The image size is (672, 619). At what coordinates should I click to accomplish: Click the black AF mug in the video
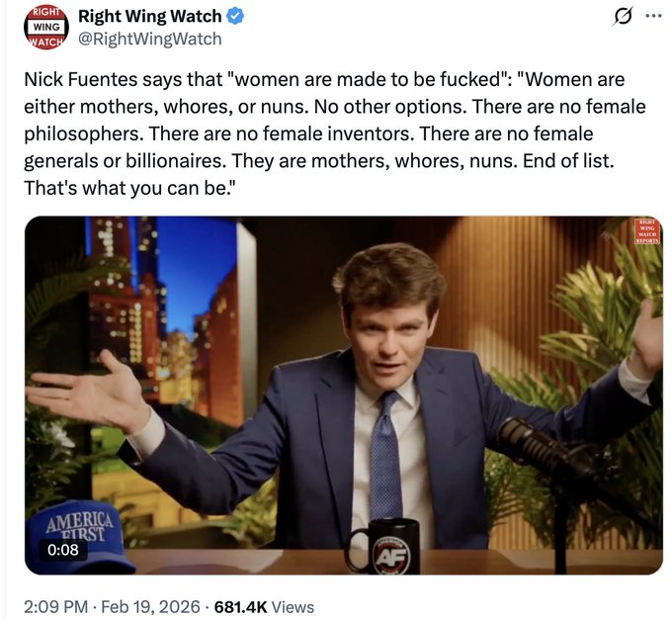(x=384, y=546)
